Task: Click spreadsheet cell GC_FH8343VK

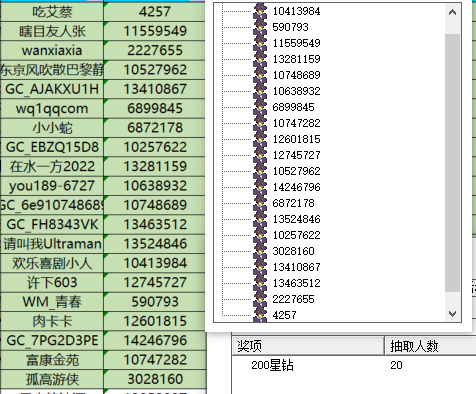Action: coord(52,224)
